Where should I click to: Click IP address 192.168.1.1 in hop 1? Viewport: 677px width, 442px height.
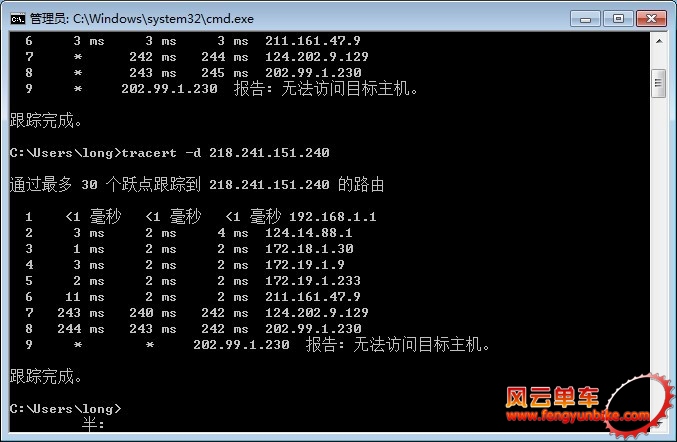332,217
